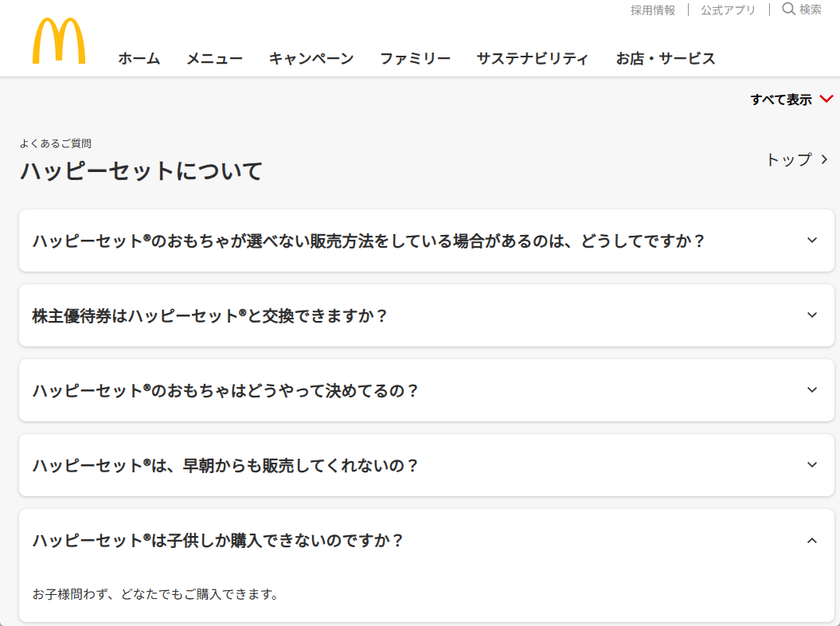The height and width of the screenshot is (626, 840).
Task: Click the 公式アプリ link
Action: pyautogui.click(x=728, y=10)
